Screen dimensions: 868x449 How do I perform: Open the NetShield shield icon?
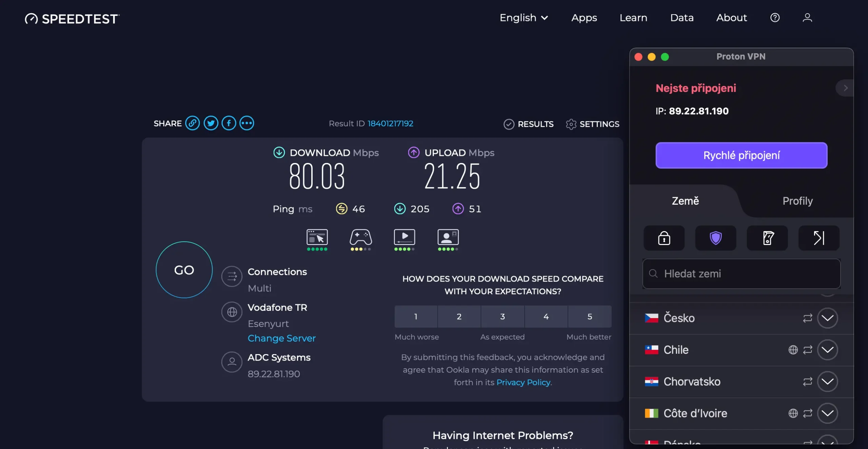pyautogui.click(x=715, y=238)
